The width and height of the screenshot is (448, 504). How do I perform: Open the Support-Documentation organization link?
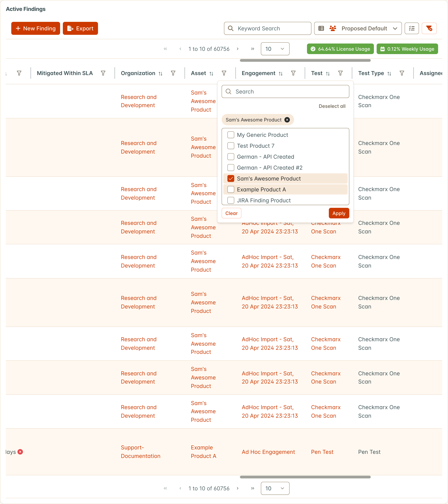point(141,452)
